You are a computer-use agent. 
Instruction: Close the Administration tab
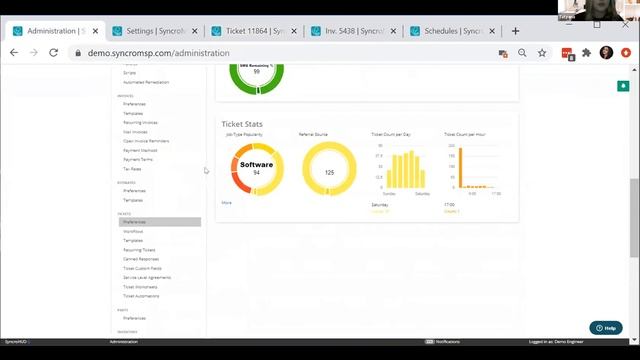point(95,31)
